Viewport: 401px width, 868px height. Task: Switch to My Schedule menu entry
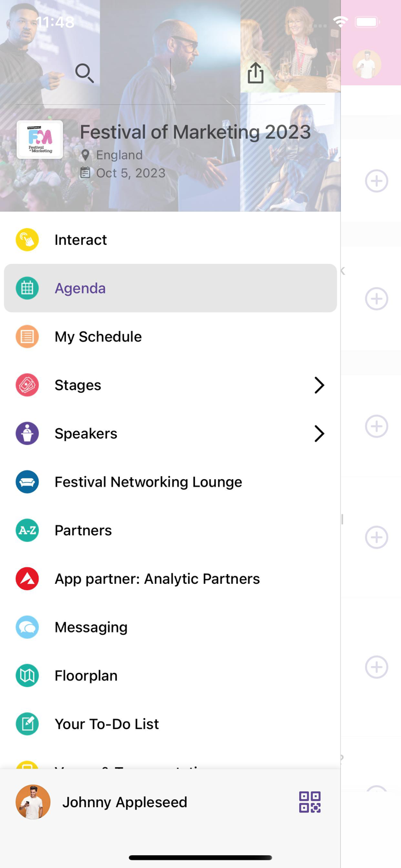[x=98, y=336]
